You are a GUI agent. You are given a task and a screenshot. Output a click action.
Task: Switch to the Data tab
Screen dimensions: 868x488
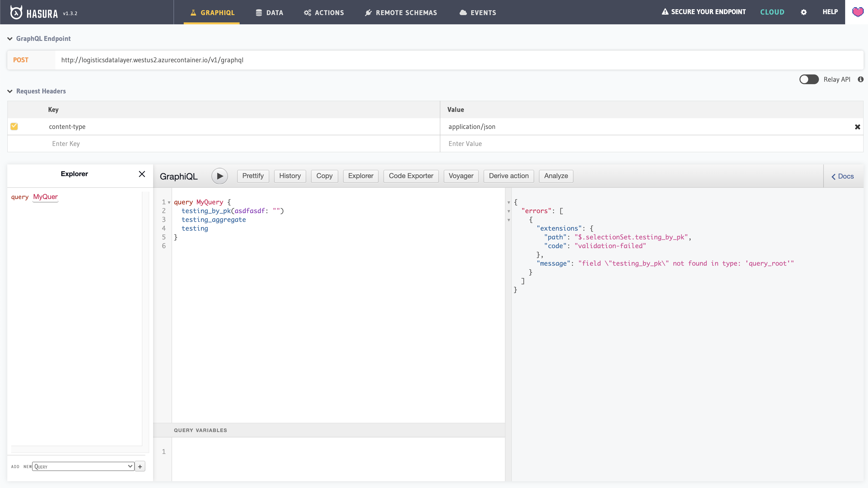(269, 12)
